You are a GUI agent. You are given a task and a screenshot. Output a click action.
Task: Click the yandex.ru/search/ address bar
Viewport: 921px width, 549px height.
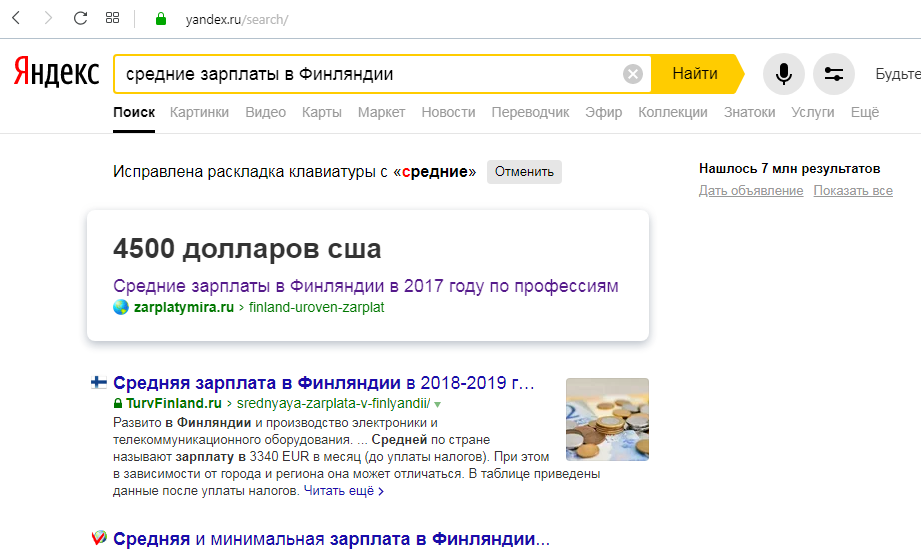coord(237,19)
